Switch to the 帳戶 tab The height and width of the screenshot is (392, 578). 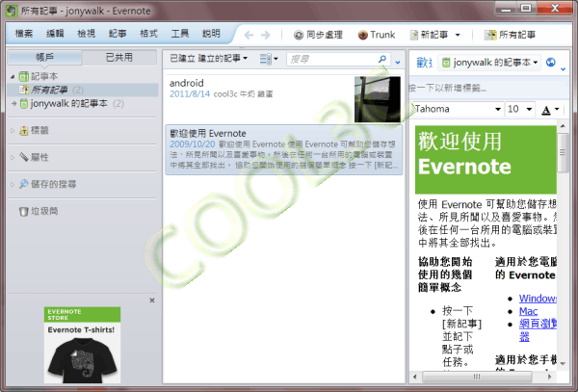tap(44, 58)
